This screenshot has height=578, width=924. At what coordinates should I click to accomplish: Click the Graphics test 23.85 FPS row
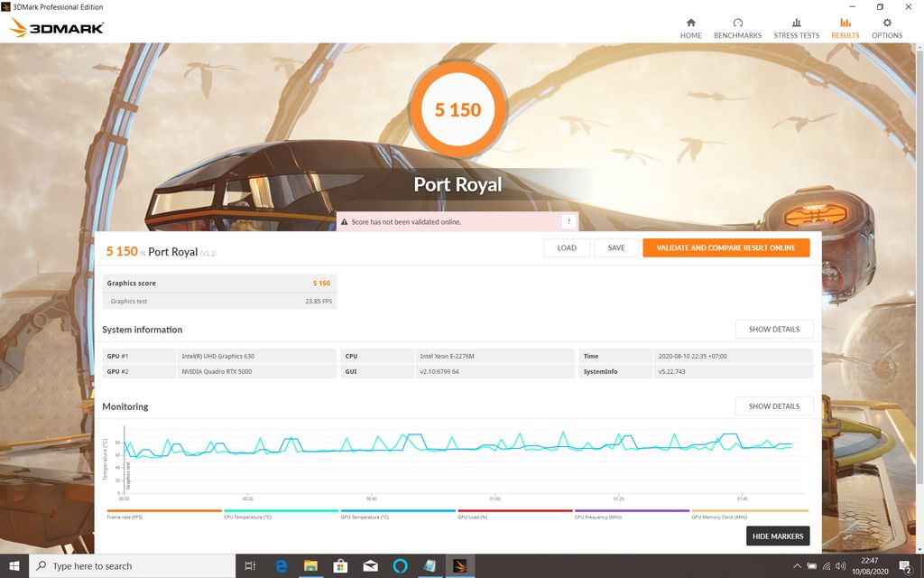[220, 301]
